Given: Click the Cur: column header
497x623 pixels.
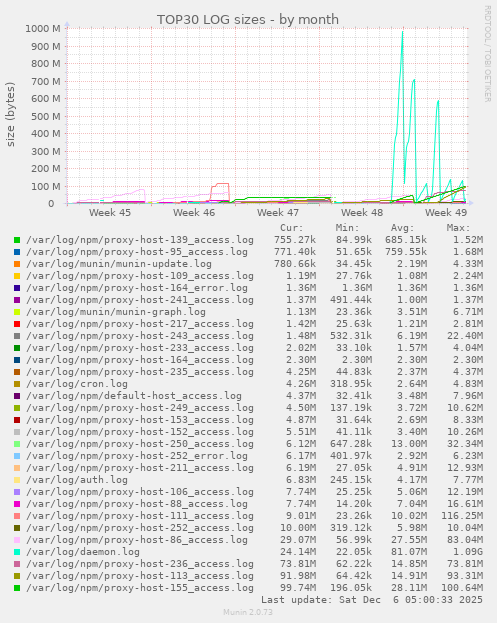Looking at the screenshot, I should tap(292, 228).
